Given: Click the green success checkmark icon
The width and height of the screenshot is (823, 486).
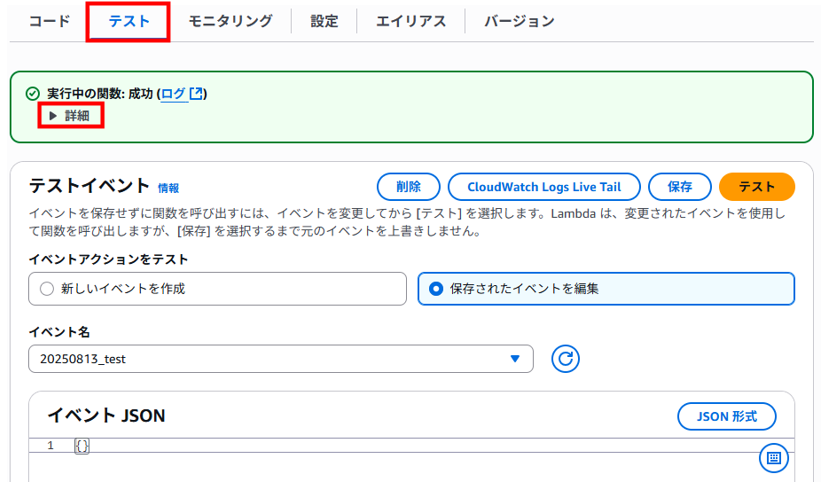Looking at the screenshot, I should click(x=33, y=94).
